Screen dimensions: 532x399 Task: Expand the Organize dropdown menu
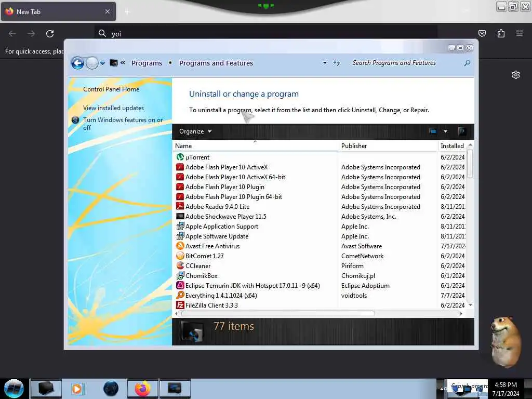coord(195,131)
